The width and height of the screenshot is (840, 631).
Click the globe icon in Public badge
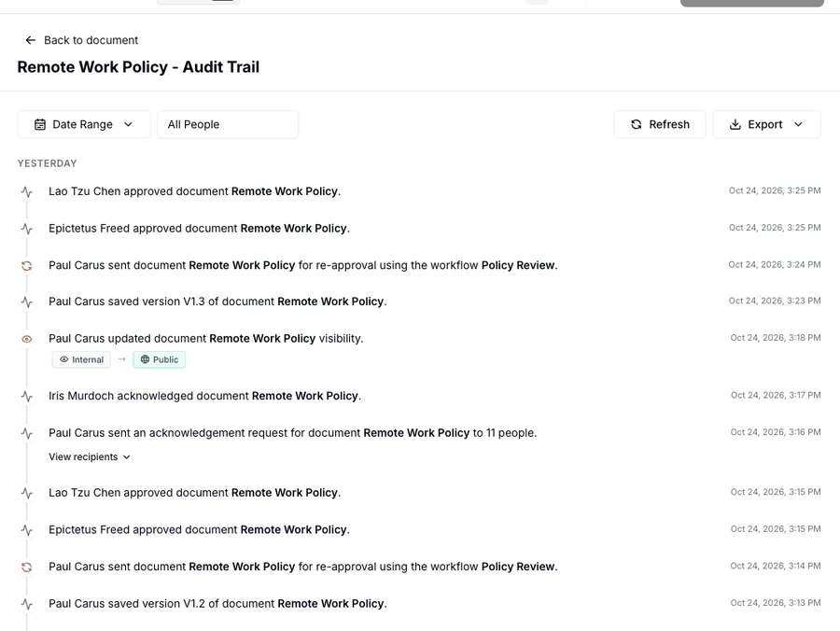[145, 359]
